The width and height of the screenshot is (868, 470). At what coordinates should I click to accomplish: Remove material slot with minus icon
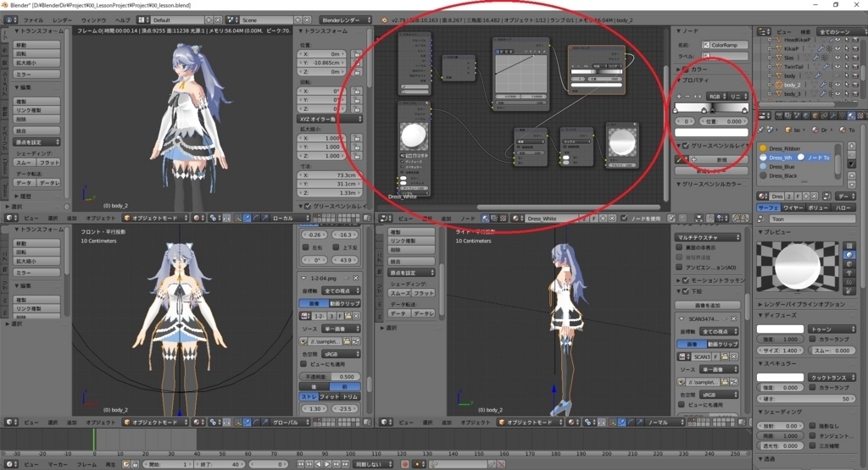tap(851, 156)
